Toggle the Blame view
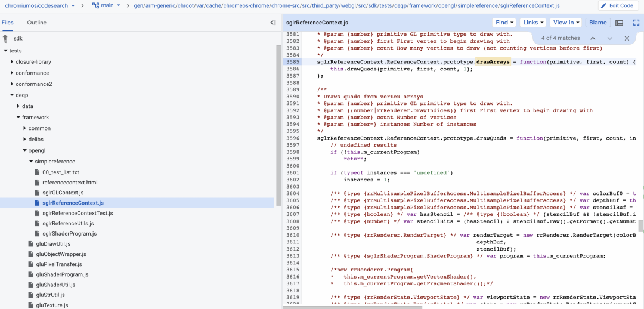This screenshot has height=309, width=644. click(x=597, y=23)
